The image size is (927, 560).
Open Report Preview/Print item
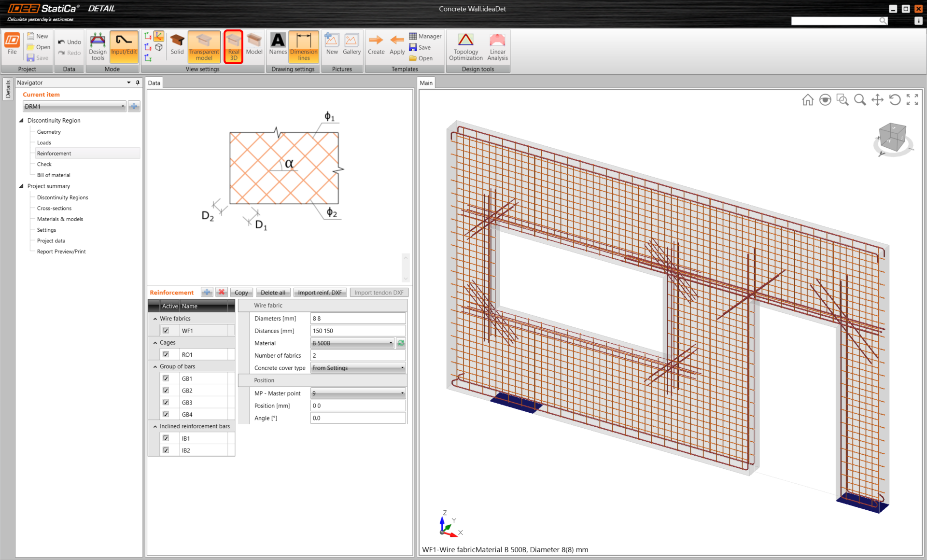61,252
